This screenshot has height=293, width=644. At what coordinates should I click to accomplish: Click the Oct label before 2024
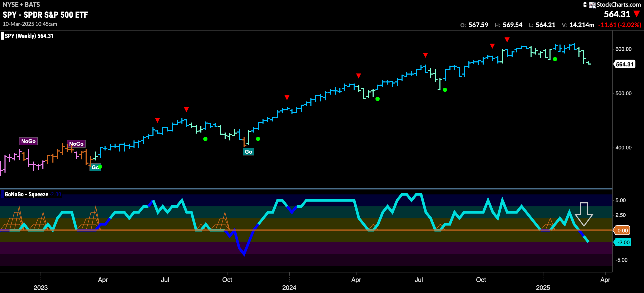227,280
